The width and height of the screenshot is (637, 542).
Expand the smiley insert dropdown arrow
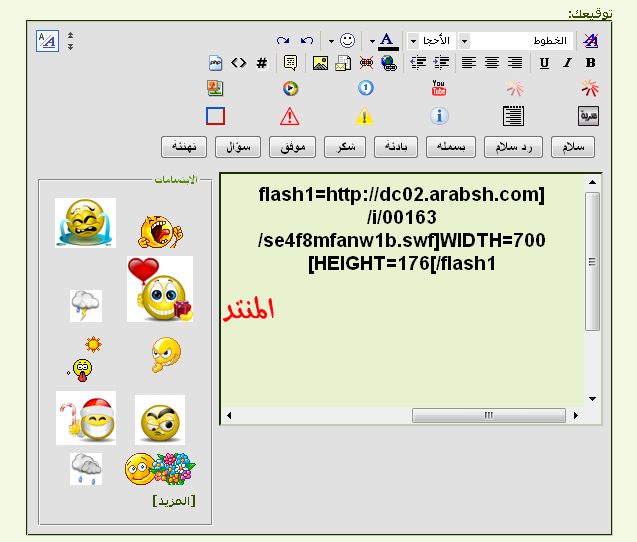pos(331,41)
